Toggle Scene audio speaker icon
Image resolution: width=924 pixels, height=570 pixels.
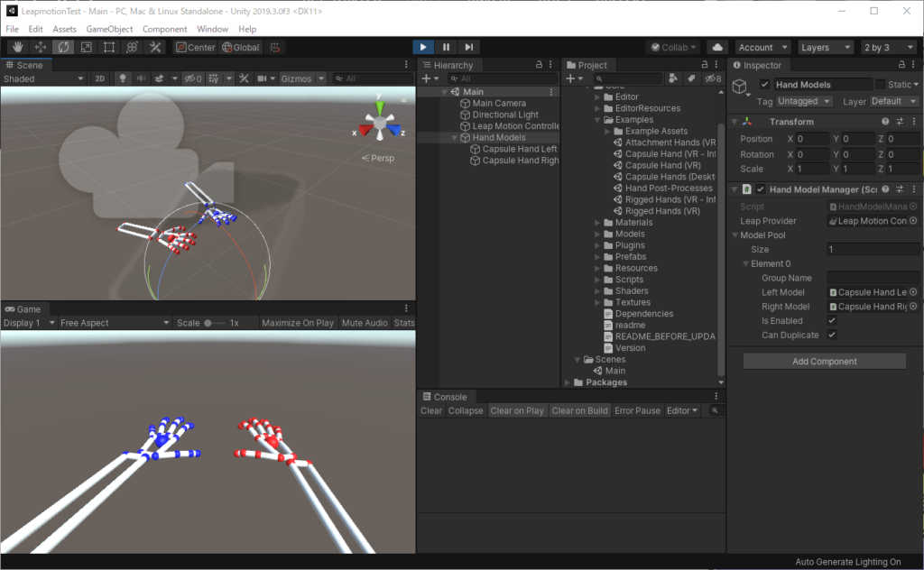pos(142,78)
